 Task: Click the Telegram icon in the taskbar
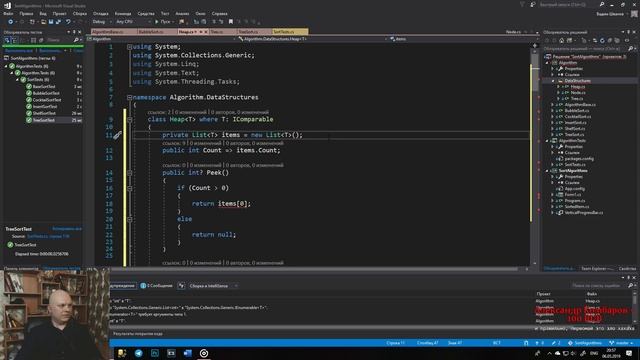pyautogui.click(x=139, y=353)
